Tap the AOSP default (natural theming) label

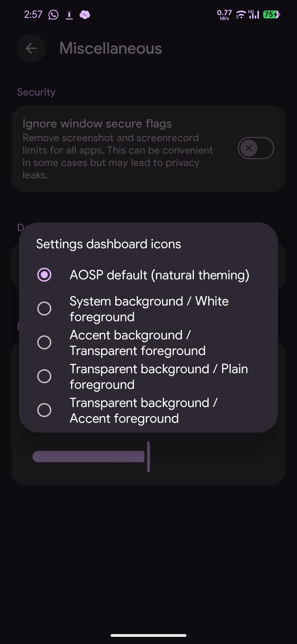tap(159, 275)
